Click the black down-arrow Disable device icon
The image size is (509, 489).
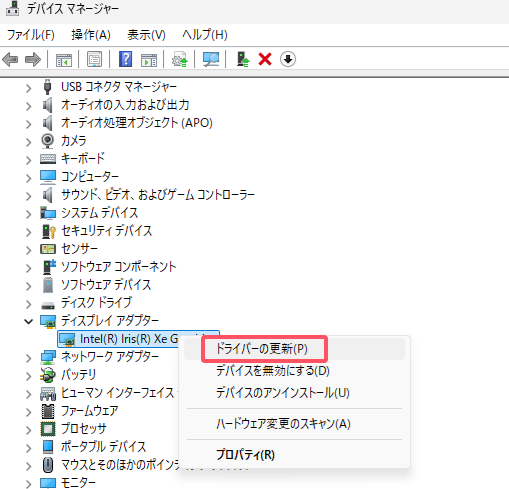tap(288, 59)
